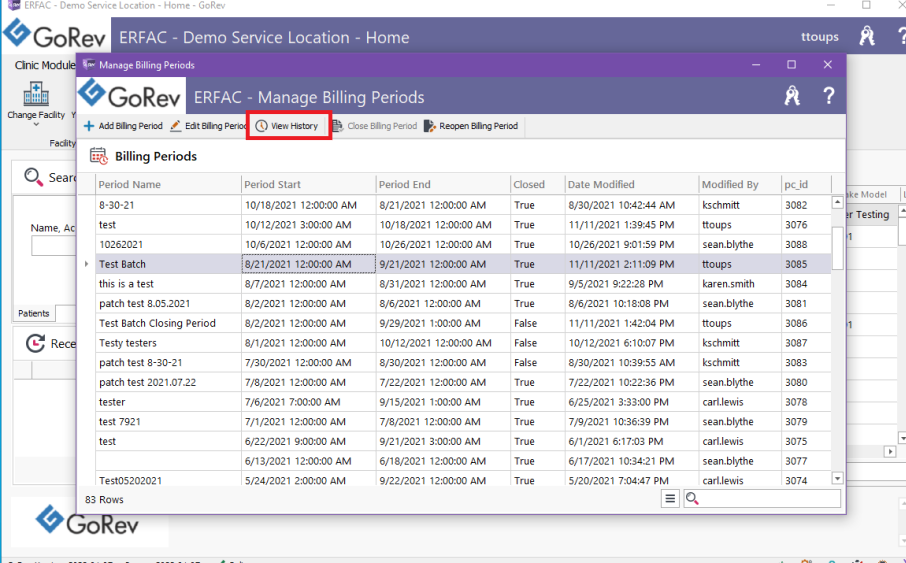Click billing grid scrollbar up arrow
Image resolution: width=906 pixels, height=563 pixels.
[837, 202]
